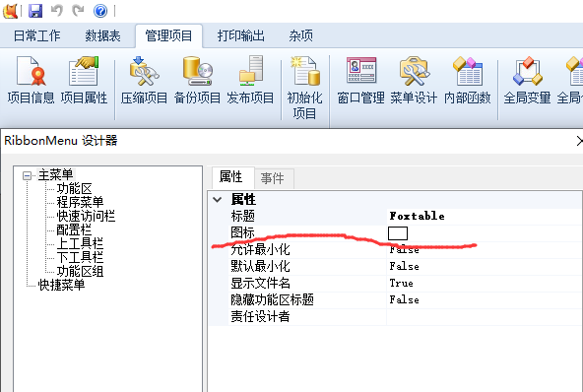Collapse the 属性 category chevron
This screenshot has height=392, width=583.
[x=218, y=200]
